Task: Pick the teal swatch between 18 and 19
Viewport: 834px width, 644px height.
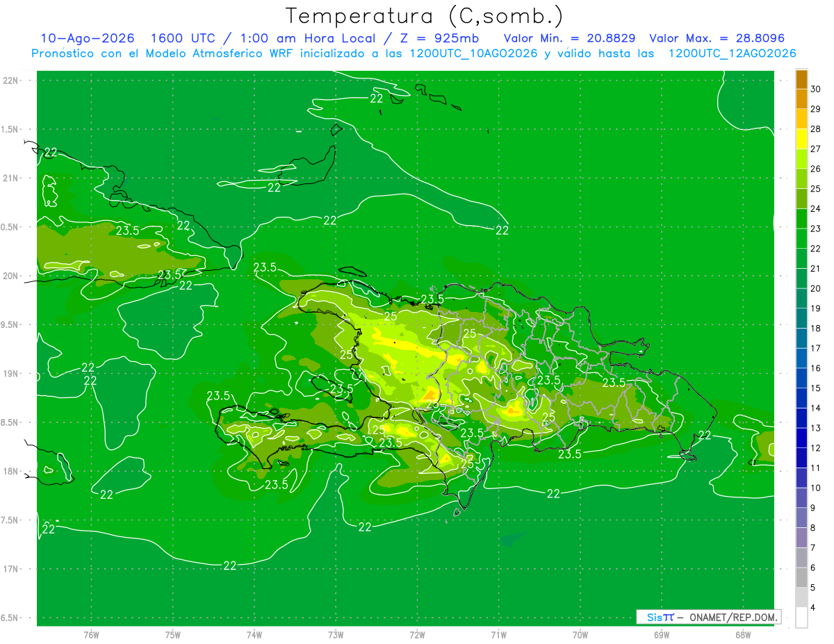Action: coord(801,318)
